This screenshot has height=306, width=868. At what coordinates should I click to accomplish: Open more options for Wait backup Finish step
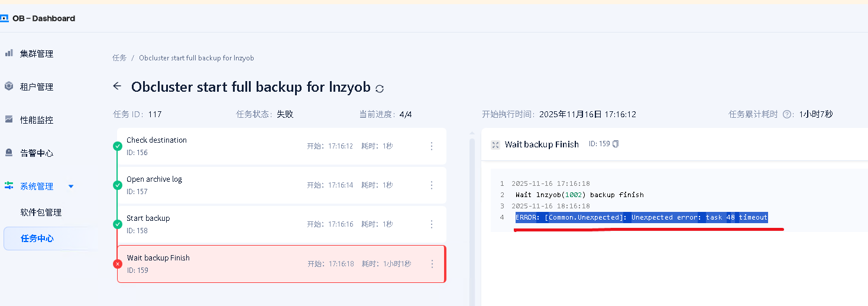[x=432, y=264]
